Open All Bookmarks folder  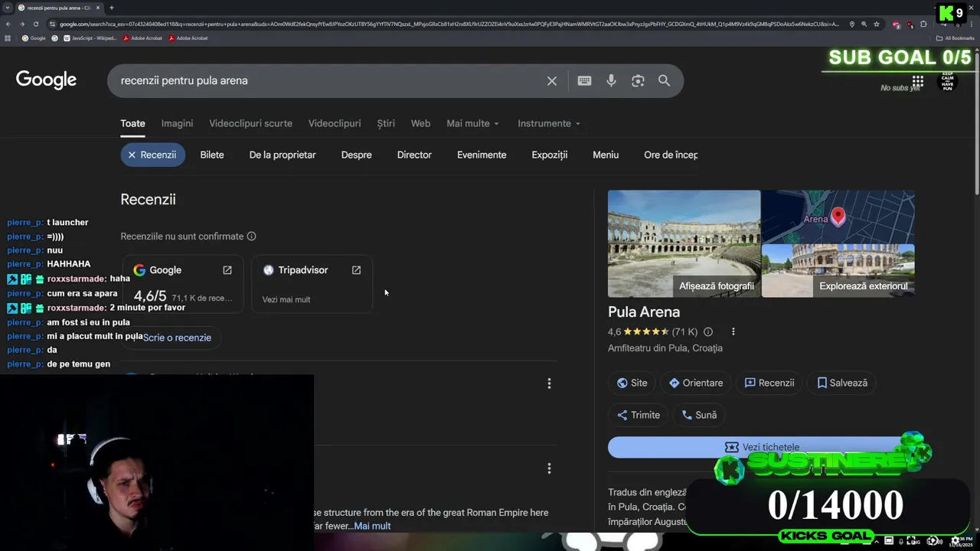click(x=955, y=37)
